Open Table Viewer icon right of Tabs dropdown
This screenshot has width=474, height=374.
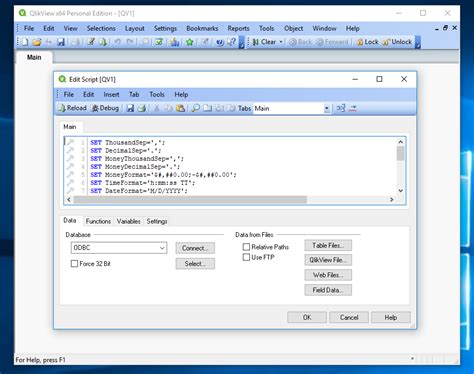(340, 108)
